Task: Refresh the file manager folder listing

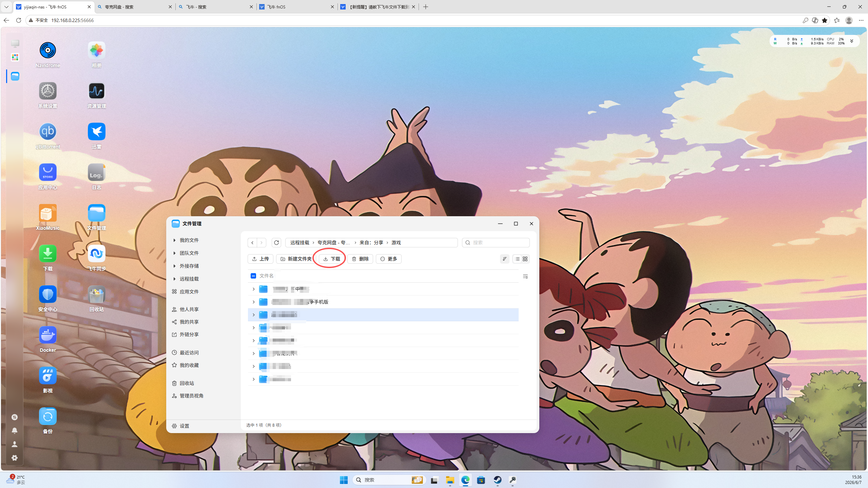Action: click(276, 243)
